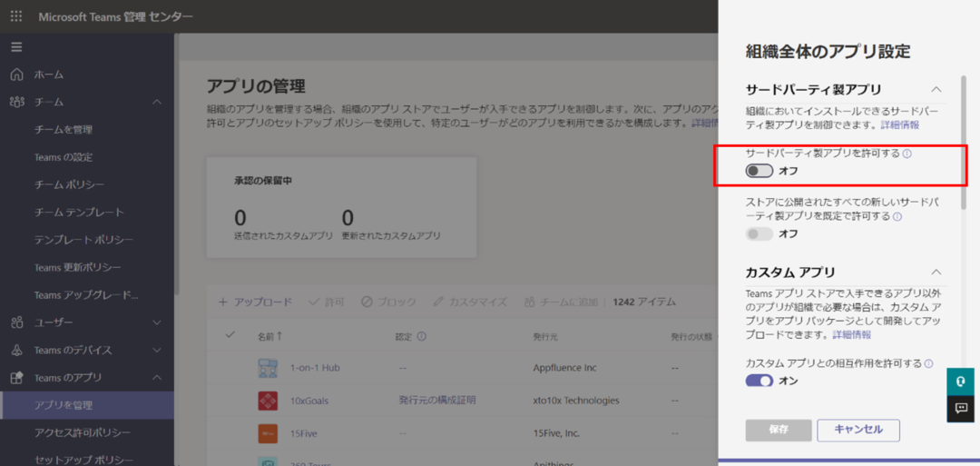Click info icon beside サードパーティ製アプリを許可する
The height and width of the screenshot is (466, 980).
(907, 154)
